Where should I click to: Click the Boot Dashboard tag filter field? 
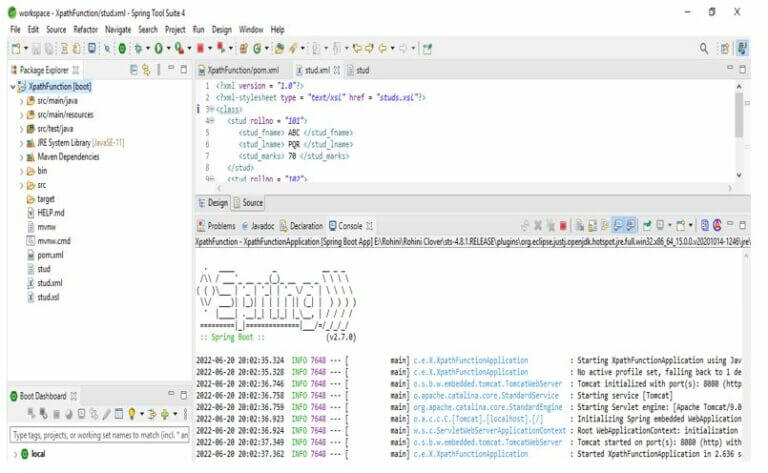[x=99, y=435]
